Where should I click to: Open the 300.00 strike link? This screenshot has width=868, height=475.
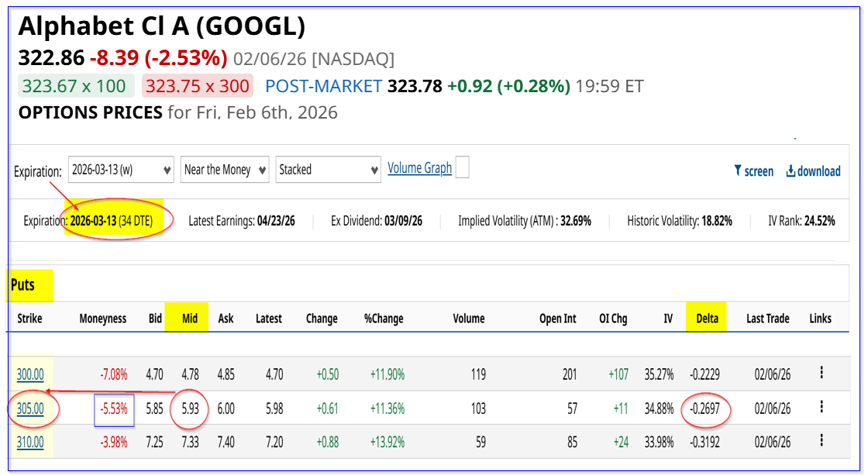30,375
